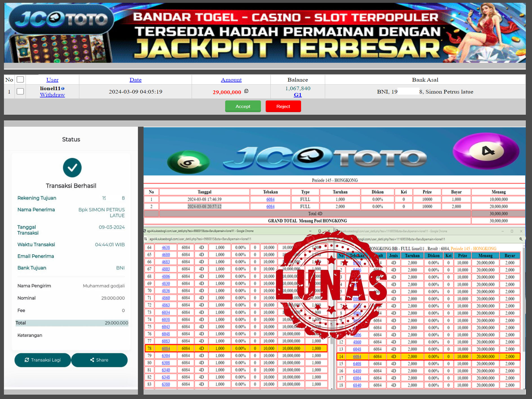This screenshot has height=399, width=532.
Task: Open the 6804 link in row 17
Action: coord(357,378)
